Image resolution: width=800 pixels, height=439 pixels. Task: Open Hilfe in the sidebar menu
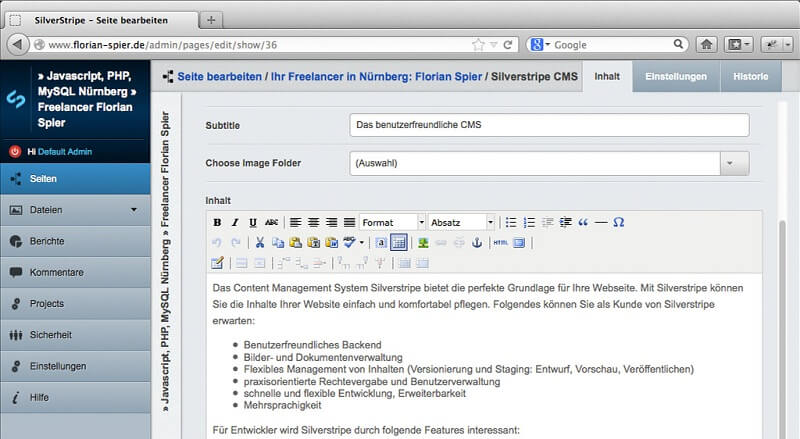coord(76,397)
